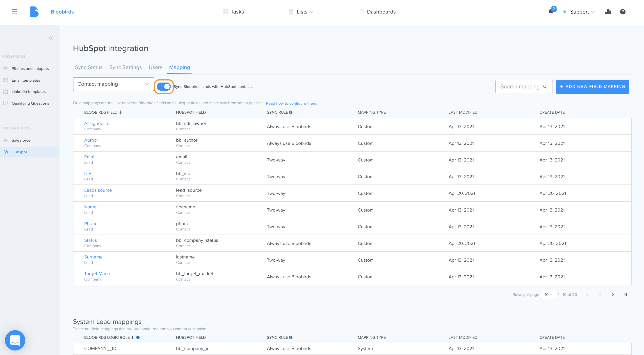Click the Lists icon in header
Image resolution: width=644 pixels, height=355 pixels.
(291, 12)
